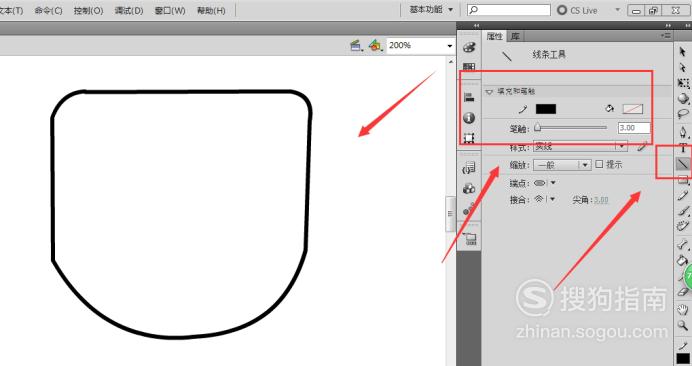The image size is (692, 366).
Task: Select the Line tool in toolbox
Action: (x=683, y=164)
